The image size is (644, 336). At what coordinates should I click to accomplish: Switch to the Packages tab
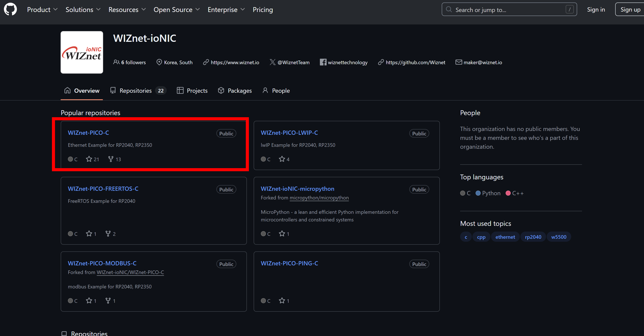pyautogui.click(x=235, y=91)
